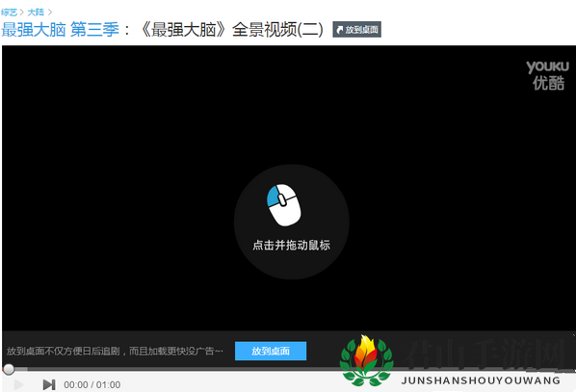Click the 00:00 / 01:00 time display

[92, 384]
